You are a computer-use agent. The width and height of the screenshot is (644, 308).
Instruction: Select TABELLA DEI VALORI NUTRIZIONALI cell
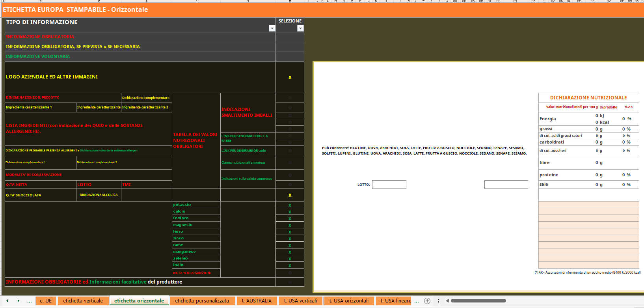pos(196,141)
